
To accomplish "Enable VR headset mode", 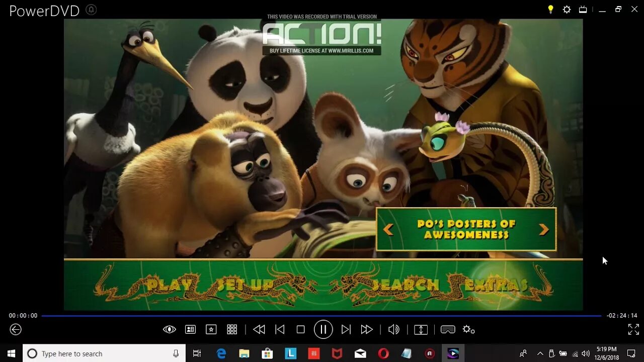I will point(448,329).
